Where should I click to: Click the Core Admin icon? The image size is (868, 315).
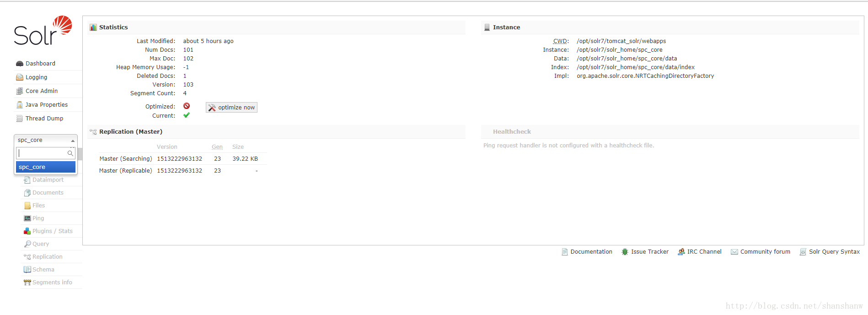[x=20, y=91]
